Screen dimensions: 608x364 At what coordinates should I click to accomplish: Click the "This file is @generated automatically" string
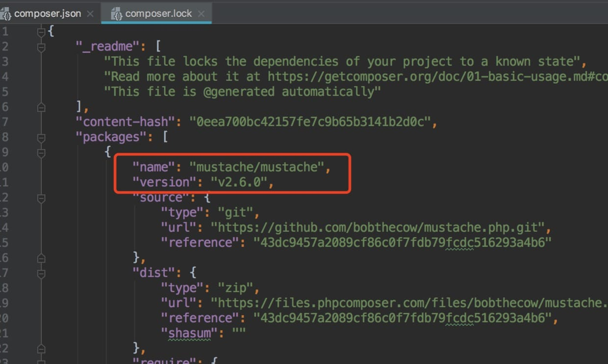[x=242, y=92]
